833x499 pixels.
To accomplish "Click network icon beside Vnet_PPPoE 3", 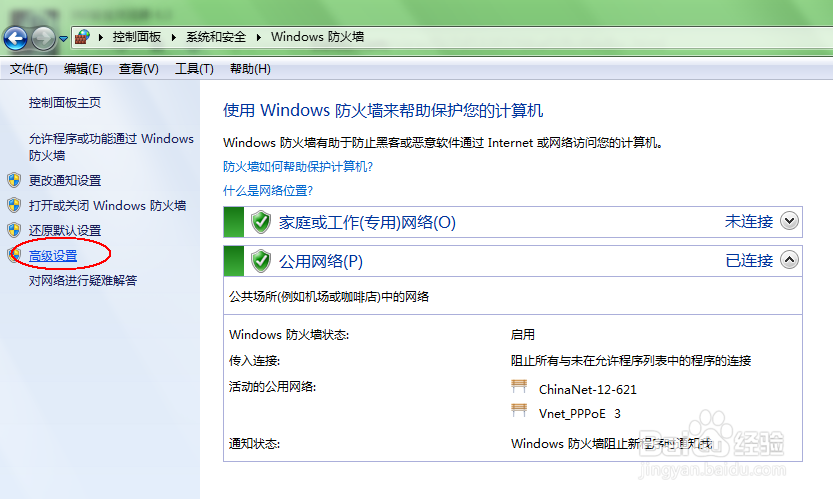I will tap(519, 410).
